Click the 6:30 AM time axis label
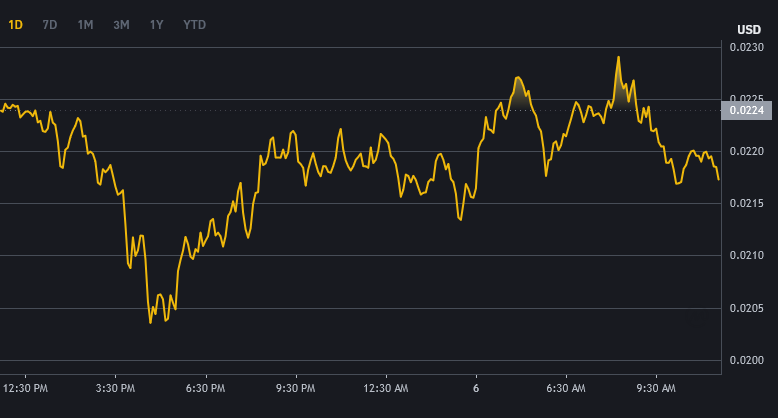The height and width of the screenshot is (418, 778). click(566, 388)
